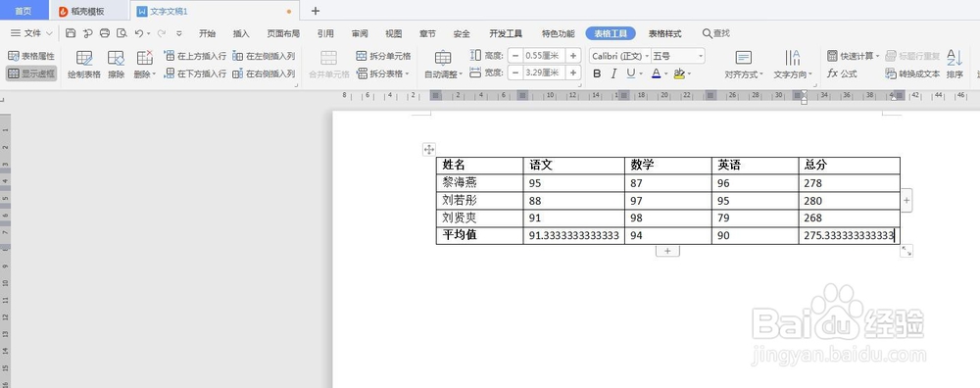Click the yellow text highlight color swatch
Image resolution: width=980 pixels, height=388 pixels.
point(679,73)
